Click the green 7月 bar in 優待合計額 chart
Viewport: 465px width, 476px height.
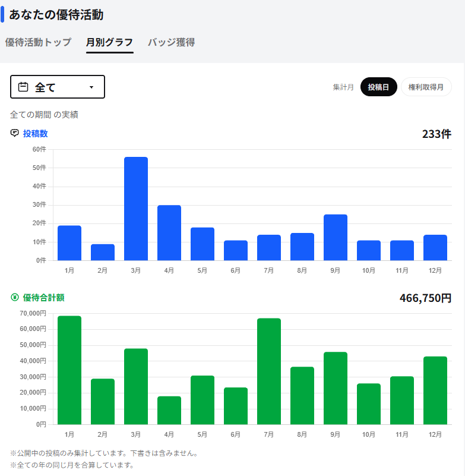tap(269, 371)
